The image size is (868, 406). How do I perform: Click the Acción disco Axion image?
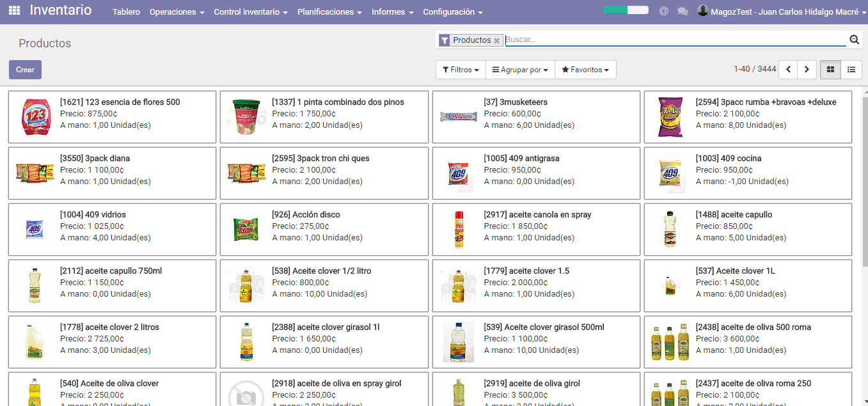click(x=246, y=229)
